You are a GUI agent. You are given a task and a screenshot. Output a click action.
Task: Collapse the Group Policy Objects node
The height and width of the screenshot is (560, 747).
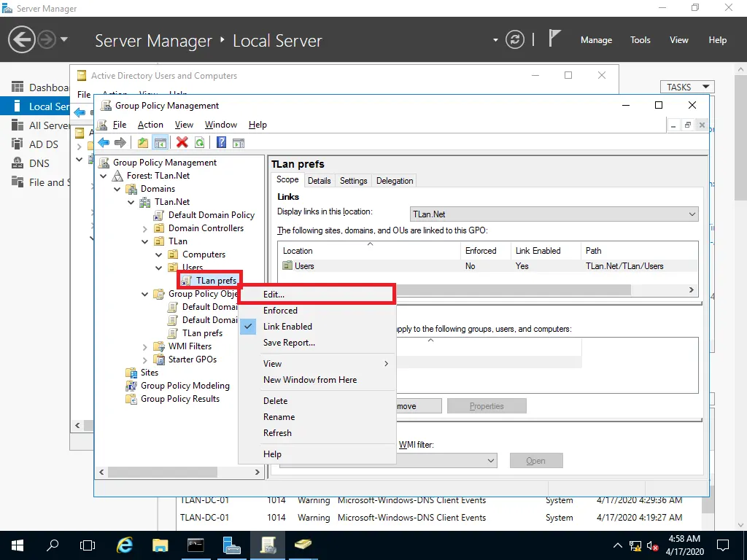click(x=145, y=295)
